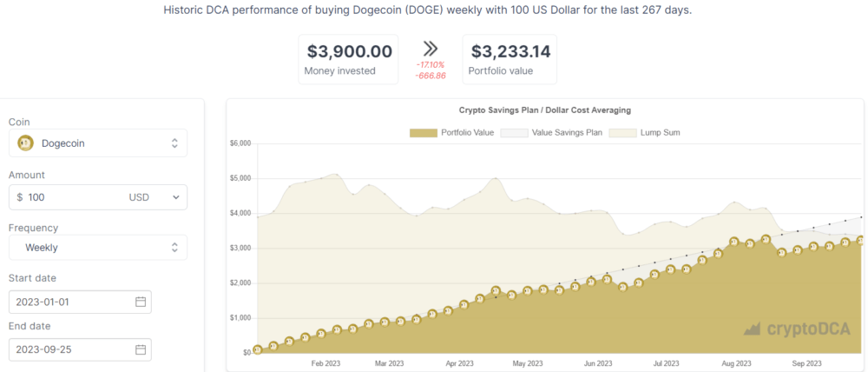Expand the Coin dropdown showing Dogecoin
This screenshot has height=372, width=868.
[98, 143]
